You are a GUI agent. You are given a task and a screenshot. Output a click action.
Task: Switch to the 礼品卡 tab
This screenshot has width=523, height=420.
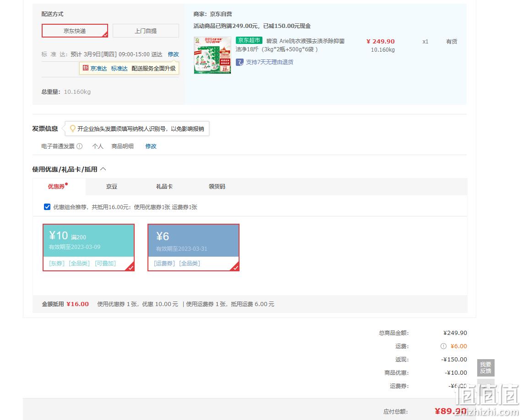164,186
